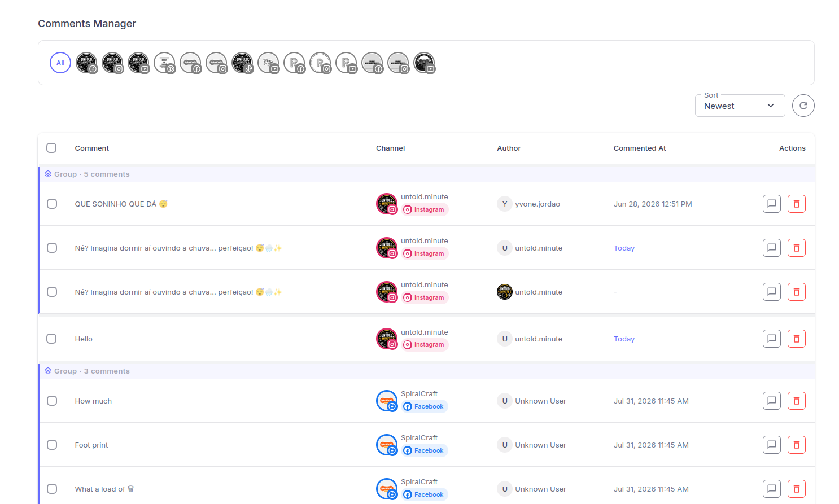Click the 'What a load of' comment text

click(x=104, y=489)
